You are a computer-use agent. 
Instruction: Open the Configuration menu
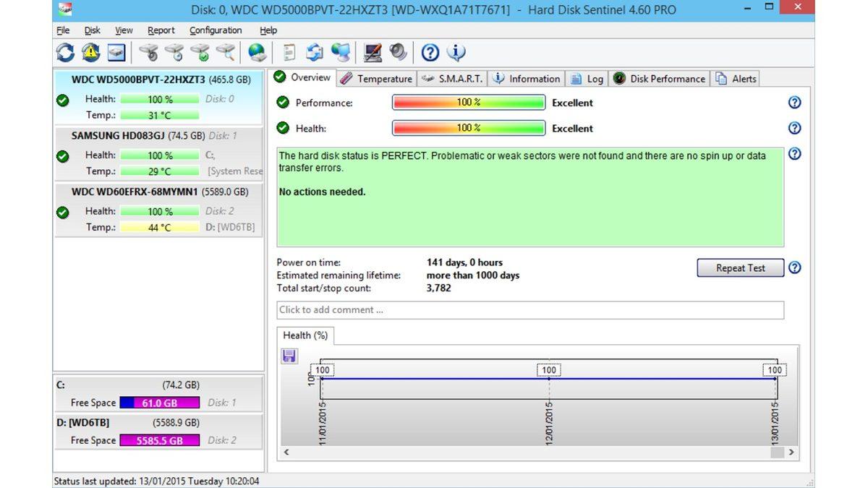coord(215,30)
